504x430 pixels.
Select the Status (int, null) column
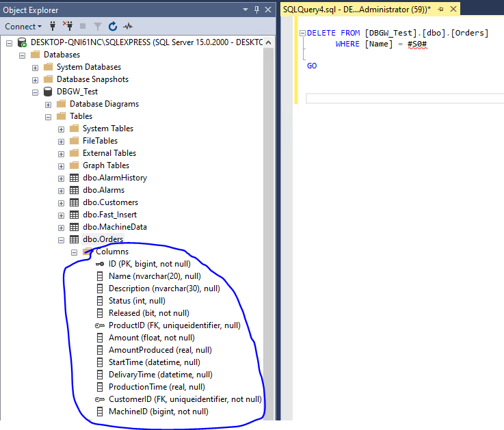tap(137, 301)
